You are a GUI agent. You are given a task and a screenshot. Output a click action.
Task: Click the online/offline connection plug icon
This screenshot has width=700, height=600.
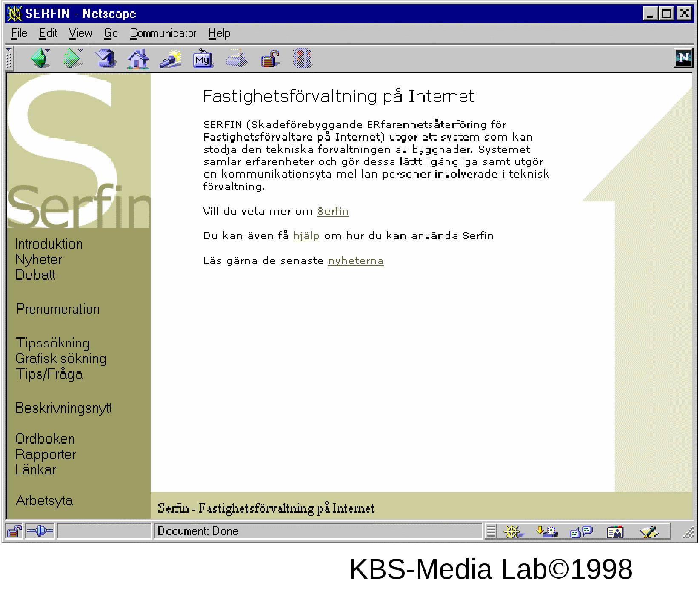[40, 531]
